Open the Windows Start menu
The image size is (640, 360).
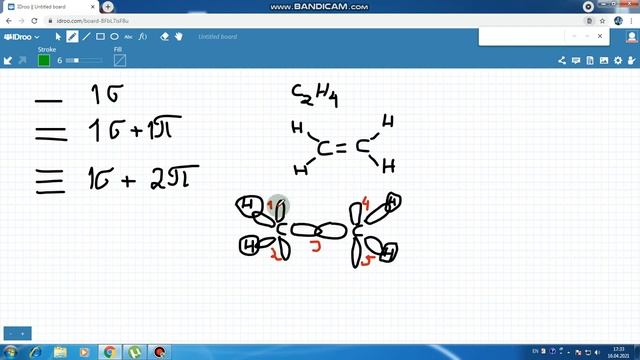pyautogui.click(x=10, y=352)
